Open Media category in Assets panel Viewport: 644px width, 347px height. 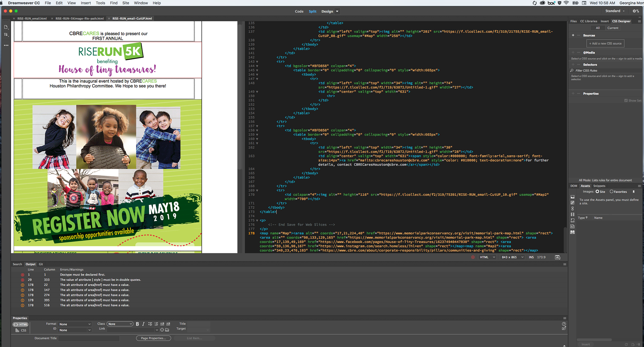(573, 214)
